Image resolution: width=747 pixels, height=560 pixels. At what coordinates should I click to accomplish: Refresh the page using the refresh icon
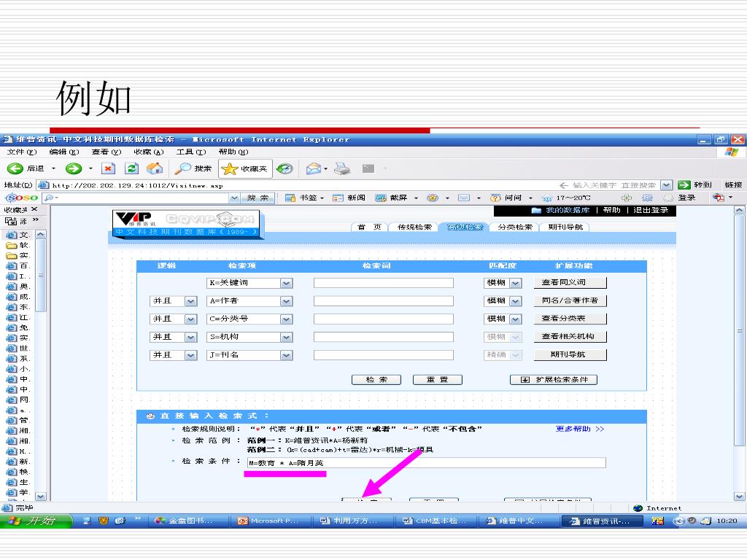click(131, 168)
